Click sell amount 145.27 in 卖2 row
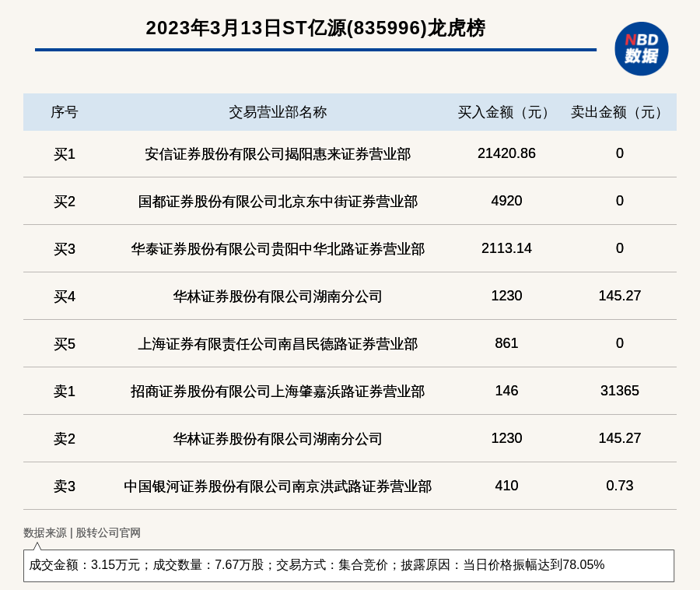 click(619, 438)
